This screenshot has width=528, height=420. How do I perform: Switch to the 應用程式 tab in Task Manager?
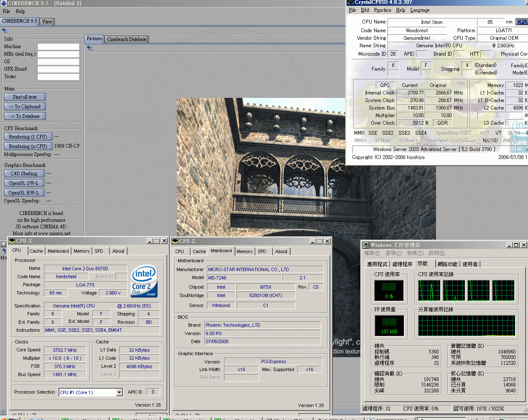(x=378, y=264)
